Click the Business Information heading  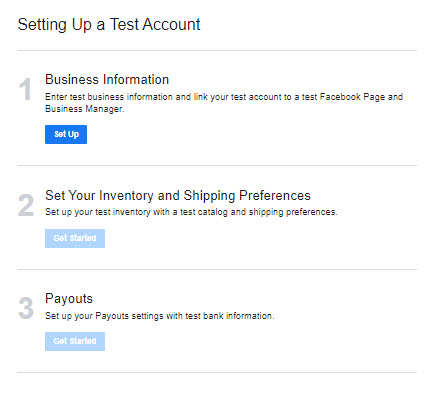[107, 80]
